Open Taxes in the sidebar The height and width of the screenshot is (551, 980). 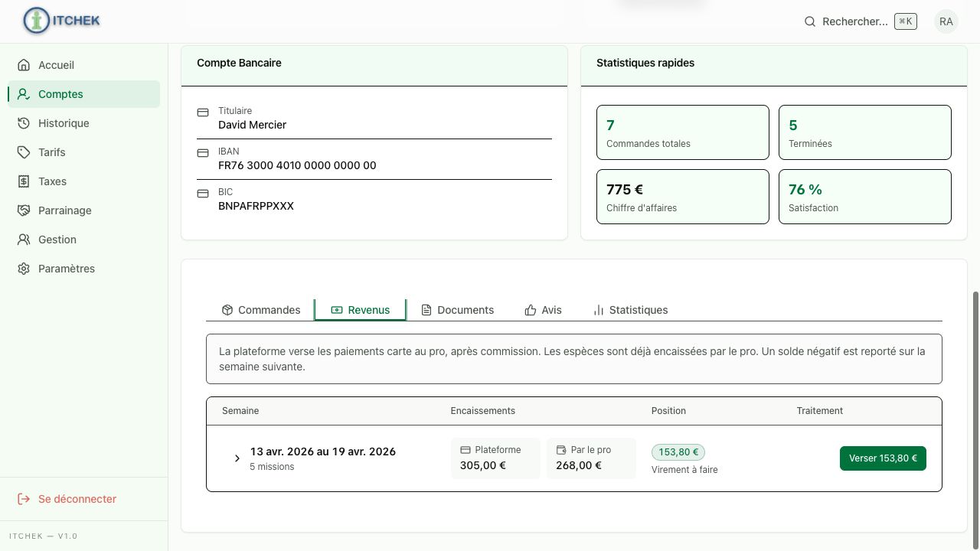(x=83, y=181)
